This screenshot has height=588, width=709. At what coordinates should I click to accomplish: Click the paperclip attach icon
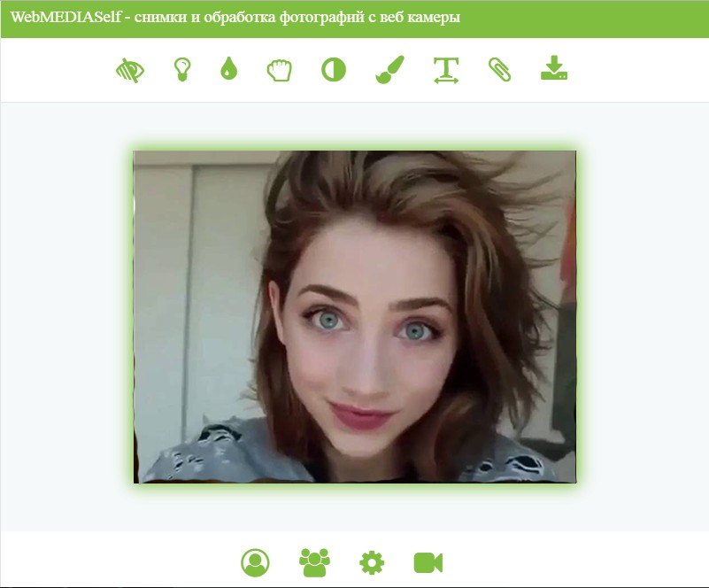[x=499, y=70]
